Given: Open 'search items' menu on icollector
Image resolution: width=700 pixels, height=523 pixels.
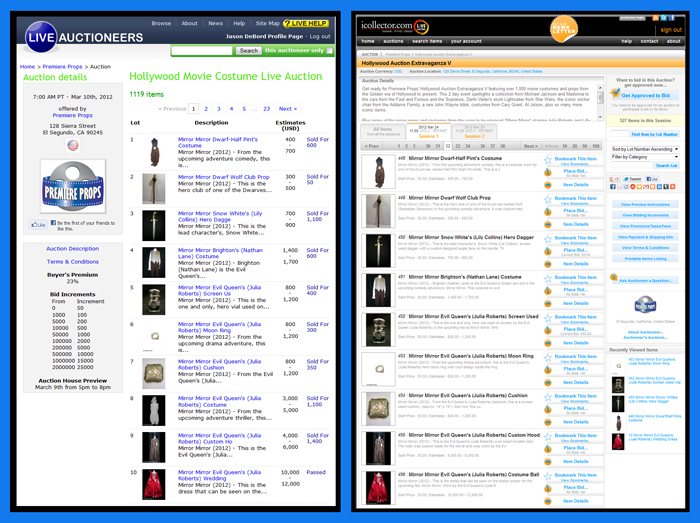Looking at the screenshot, I should (427, 41).
